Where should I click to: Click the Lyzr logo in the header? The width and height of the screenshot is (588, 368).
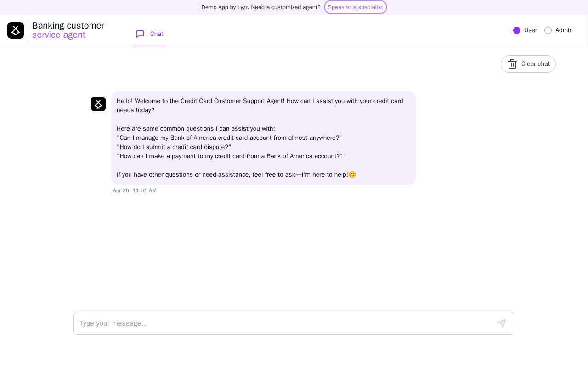[16, 30]
